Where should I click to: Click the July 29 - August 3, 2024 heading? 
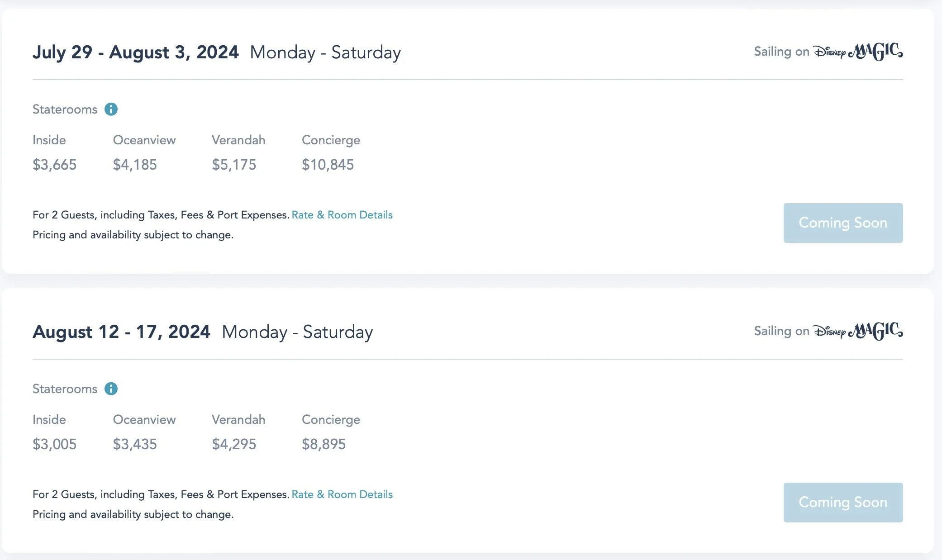(x=135, y=52)
